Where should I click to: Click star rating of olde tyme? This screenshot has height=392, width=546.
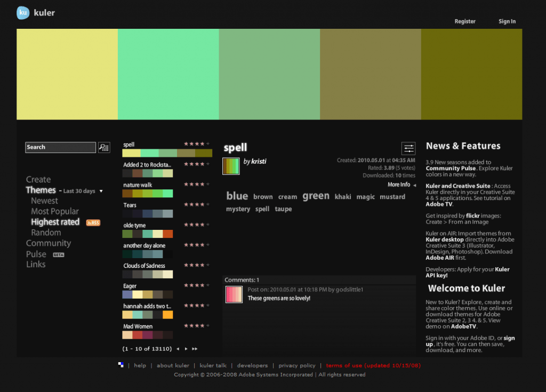pos(197,225)
